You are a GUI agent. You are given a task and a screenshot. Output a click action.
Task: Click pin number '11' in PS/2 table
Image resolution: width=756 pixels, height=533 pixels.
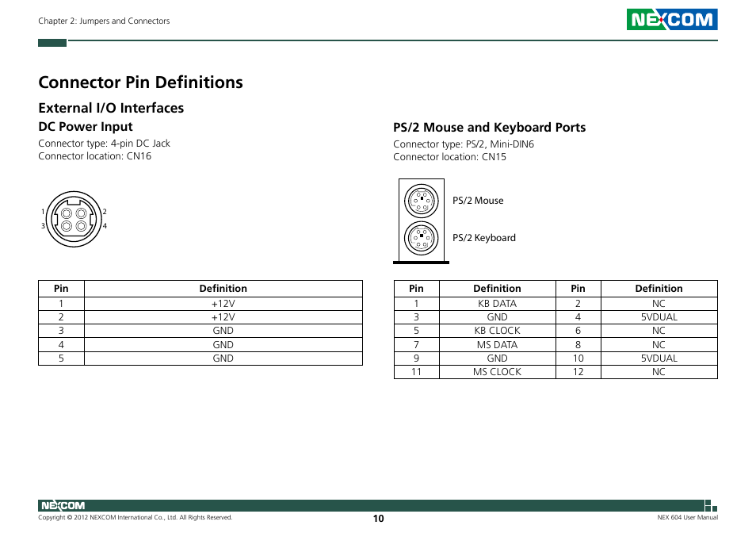click(x=416, y=372)
